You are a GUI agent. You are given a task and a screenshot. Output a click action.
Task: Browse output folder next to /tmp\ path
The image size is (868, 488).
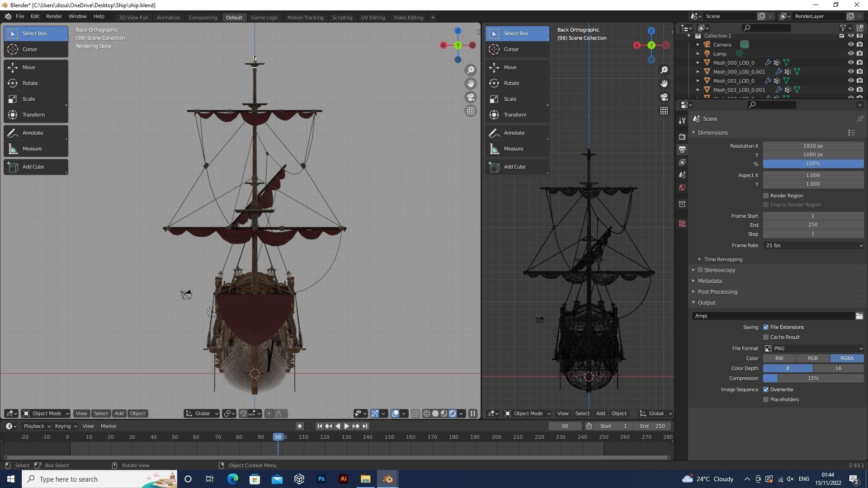(859, 316)
